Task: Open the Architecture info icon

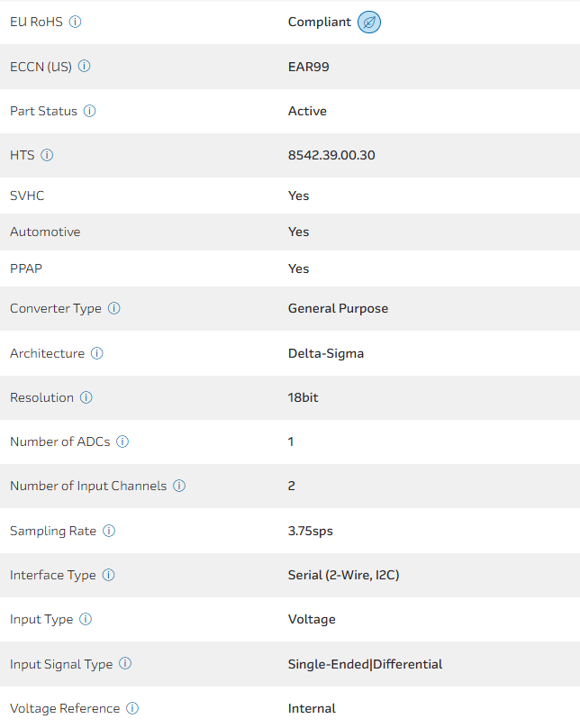Action: pyautogui.click(x=97, y=353)
